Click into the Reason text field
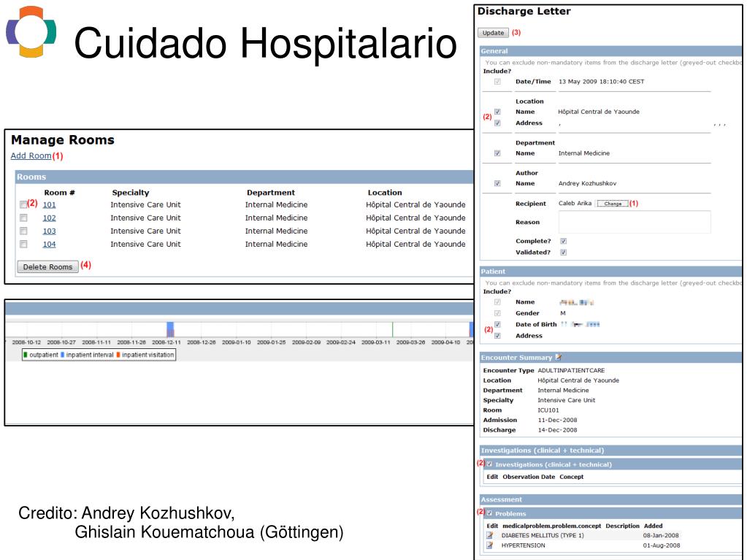The height and width of the screenshot is (560, 747). coord(635,222)
